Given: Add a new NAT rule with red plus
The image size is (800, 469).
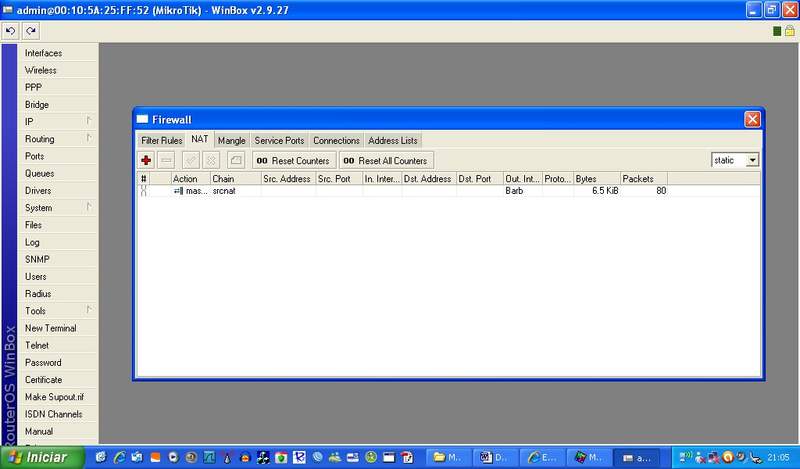Looking at the screenshot, I should tap(146, 160).
